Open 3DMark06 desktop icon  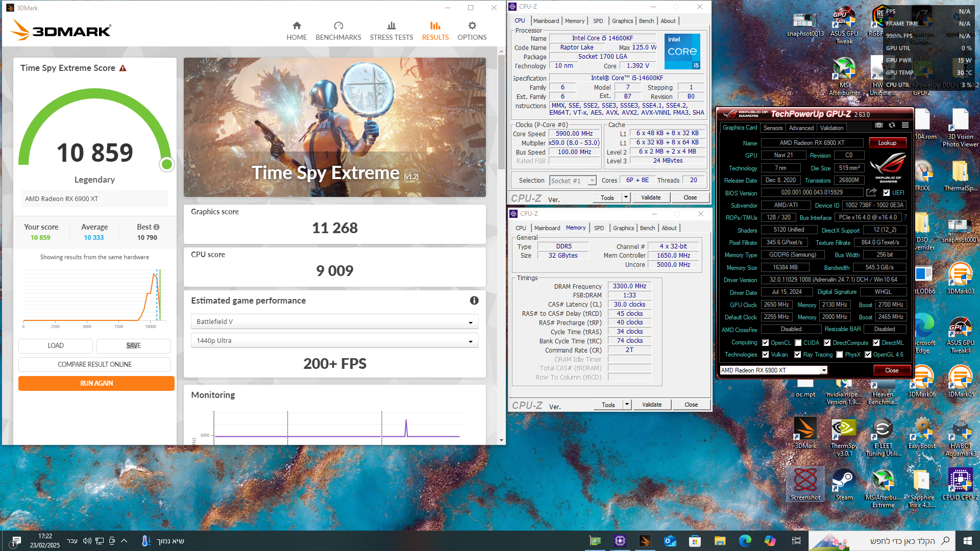coord(922,378)
